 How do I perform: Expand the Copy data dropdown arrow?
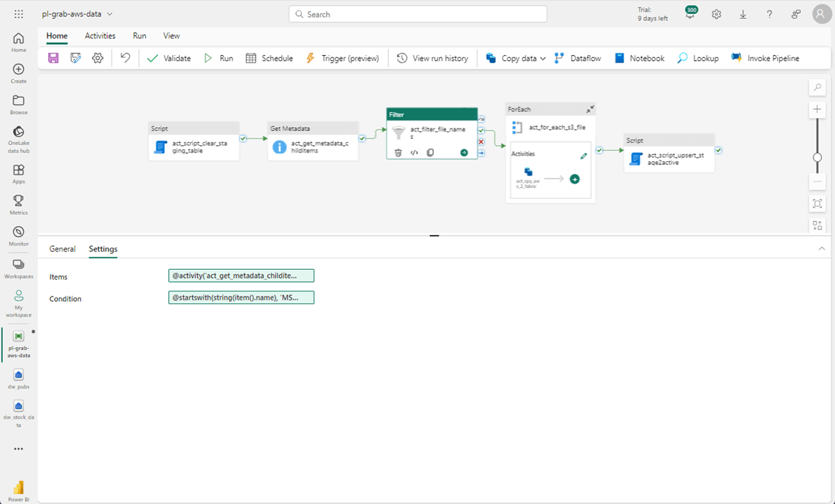click(543, 59)
